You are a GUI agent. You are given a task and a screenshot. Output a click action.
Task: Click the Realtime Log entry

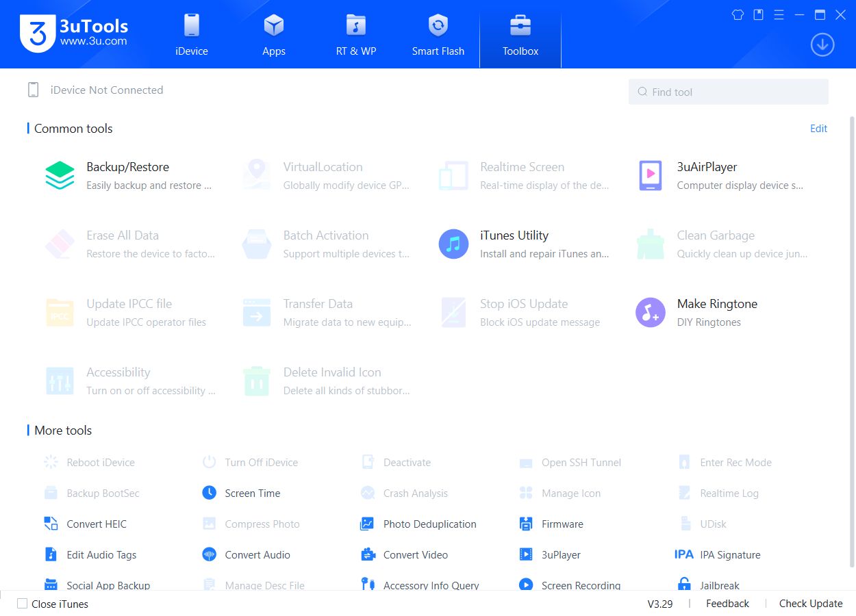(x=718, y=493)
